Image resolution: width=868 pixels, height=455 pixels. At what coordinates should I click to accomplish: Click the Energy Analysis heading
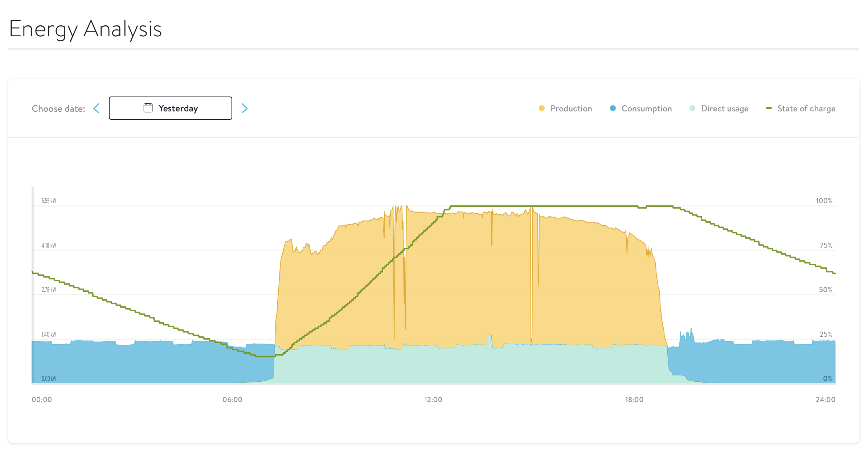coord(85,29)
